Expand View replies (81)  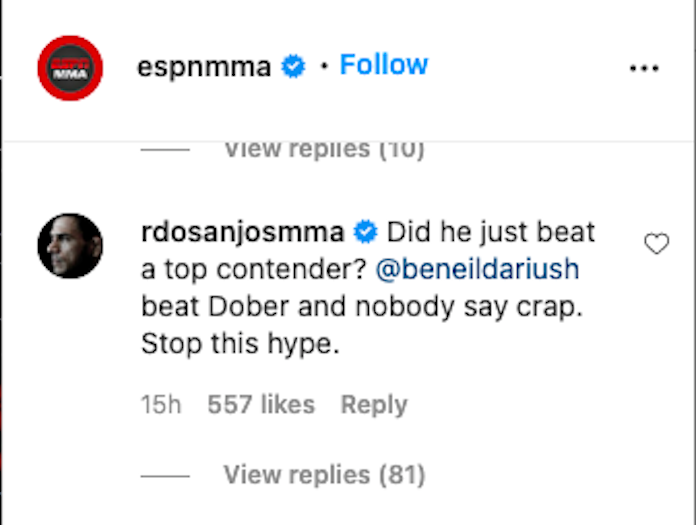324,474
